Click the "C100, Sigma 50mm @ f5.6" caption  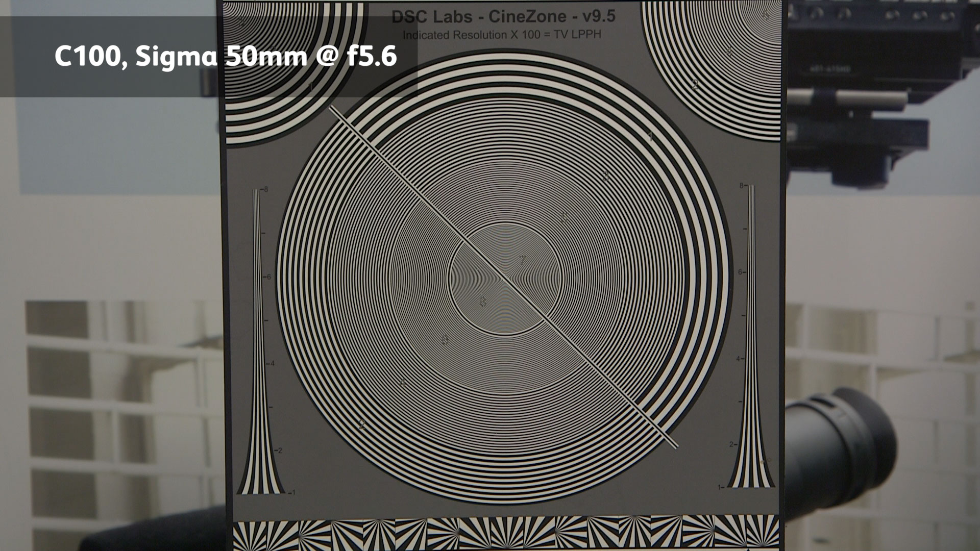coord(225,56)
